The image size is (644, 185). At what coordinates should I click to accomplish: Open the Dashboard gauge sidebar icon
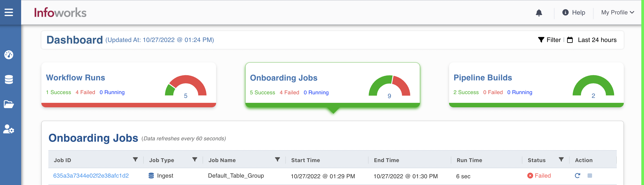click(x=9, y=55)
